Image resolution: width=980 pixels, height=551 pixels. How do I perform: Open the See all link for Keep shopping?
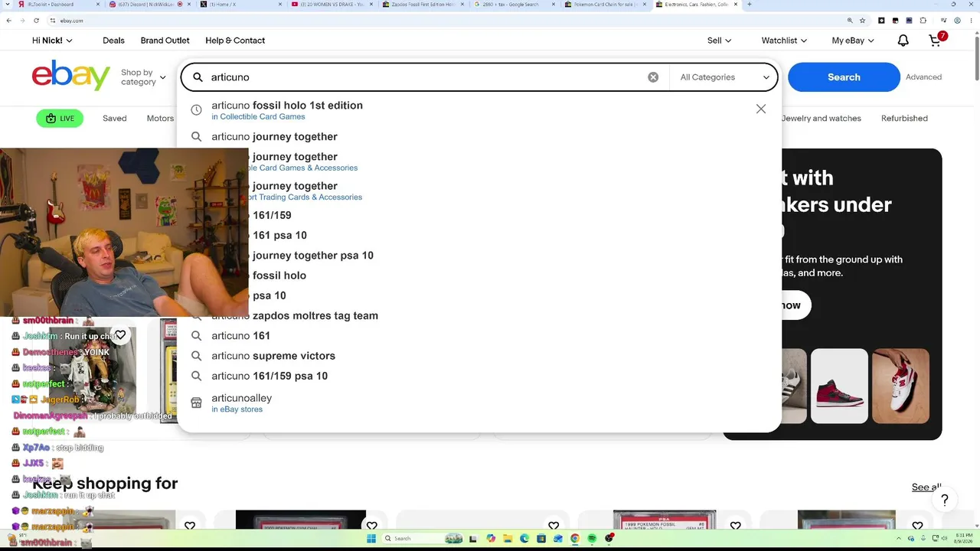[926, 487]
